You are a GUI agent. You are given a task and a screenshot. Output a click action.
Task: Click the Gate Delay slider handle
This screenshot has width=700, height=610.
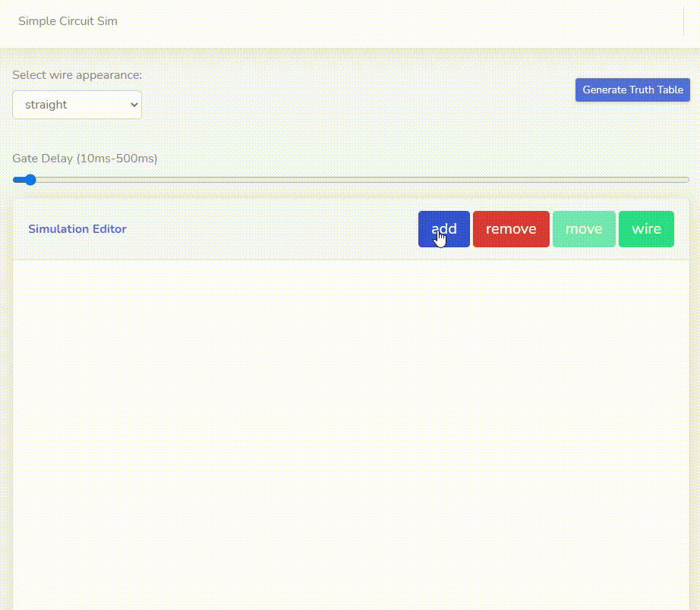pos(30,180)
